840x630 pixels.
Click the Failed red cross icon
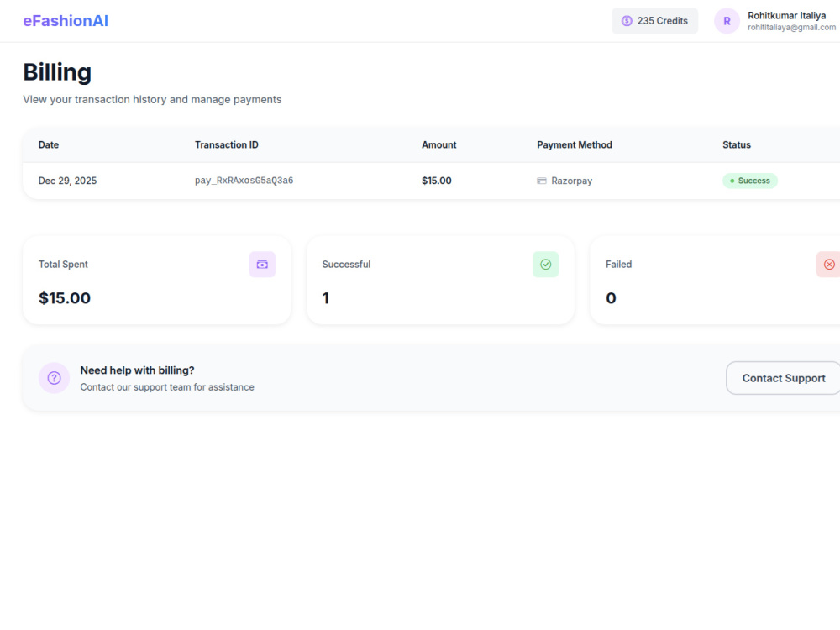(x=829, y=264)
